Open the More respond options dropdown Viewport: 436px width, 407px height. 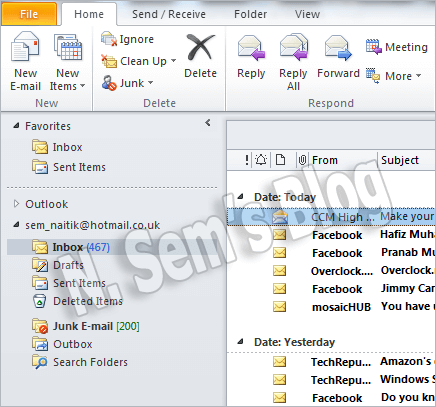tap(394, 76)
